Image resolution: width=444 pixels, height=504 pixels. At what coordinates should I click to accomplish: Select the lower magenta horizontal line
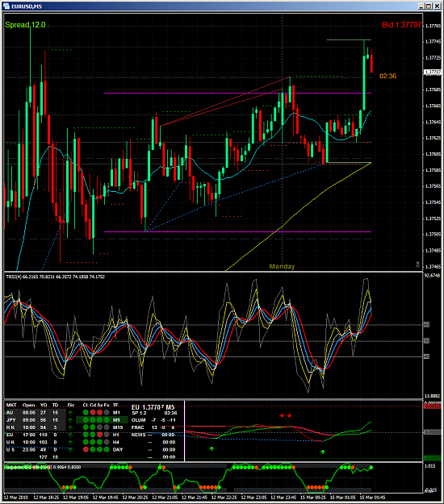pos(237,231)
